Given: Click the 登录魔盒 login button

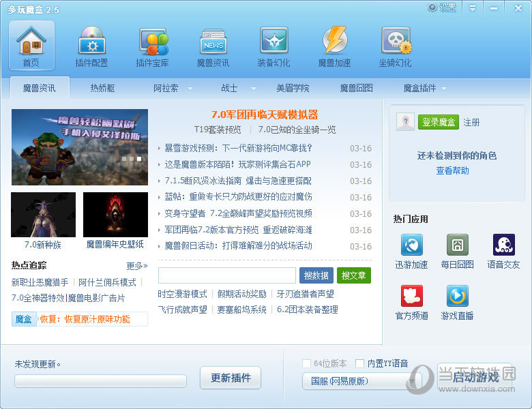Looking at the screenshot, I should tap(439, 122).
